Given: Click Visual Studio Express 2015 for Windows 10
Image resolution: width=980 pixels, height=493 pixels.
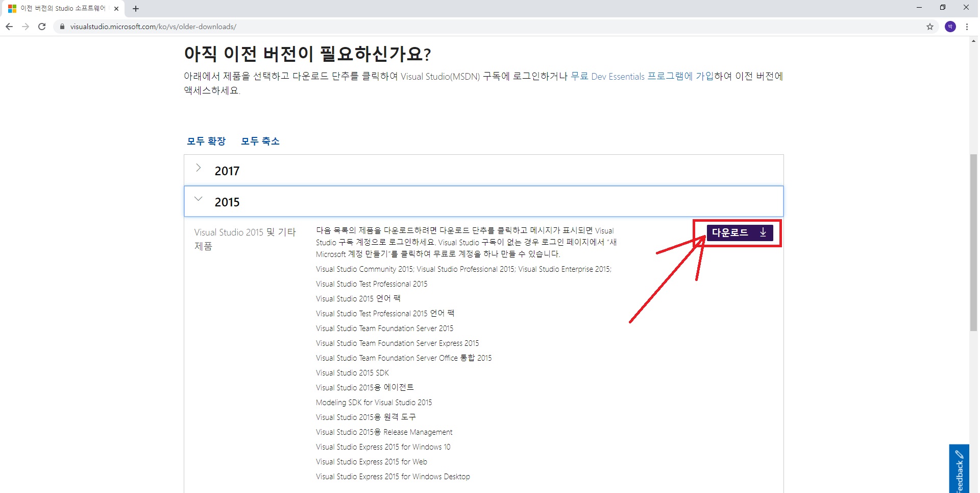Looking at the screenshot, I should click(383, 447).
